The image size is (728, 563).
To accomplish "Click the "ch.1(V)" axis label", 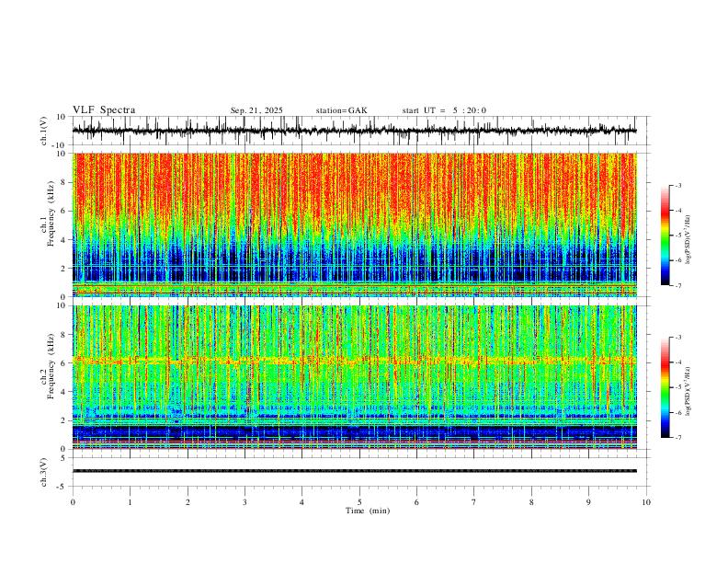I will (44, 131).
